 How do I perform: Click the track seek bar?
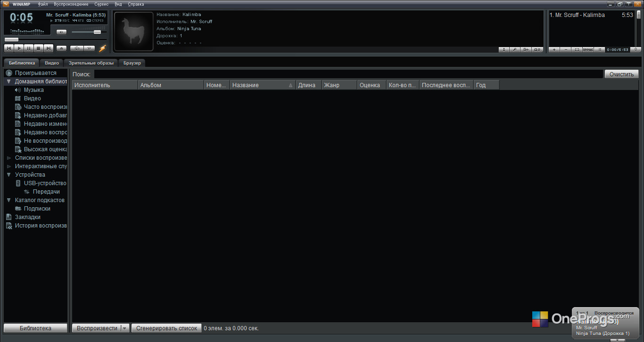[x=56, y=40]
